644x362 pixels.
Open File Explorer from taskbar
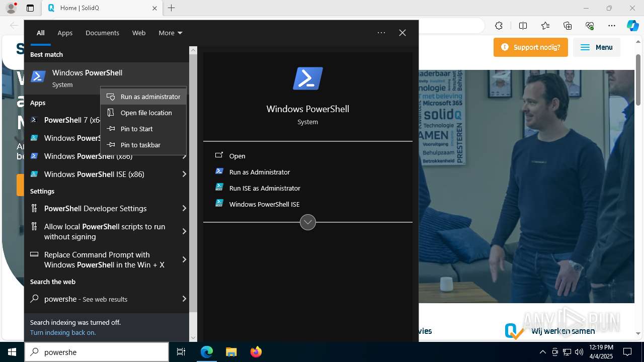(231, 352)
